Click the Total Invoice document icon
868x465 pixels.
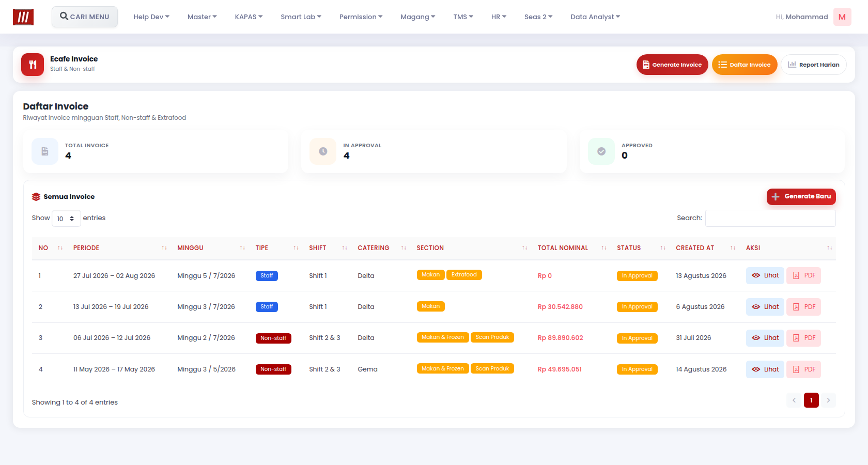[x=45, y=151]
